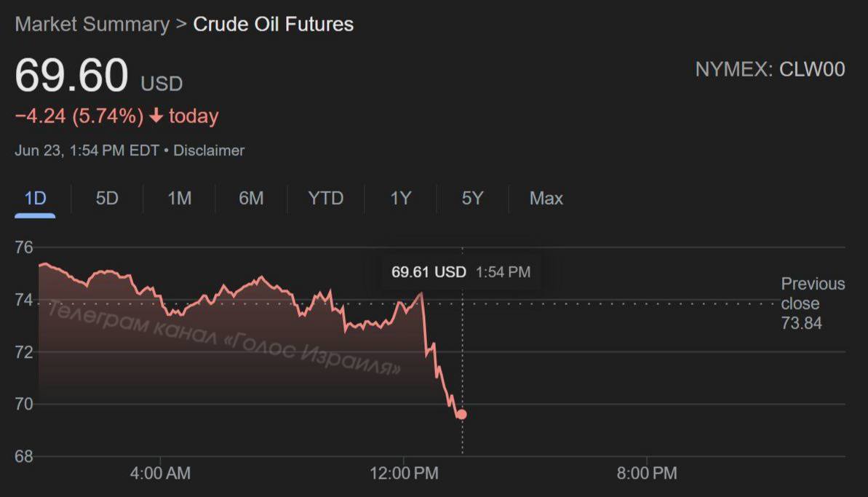
Task: Show the 6M price history tab
Action: click(251, 198)
